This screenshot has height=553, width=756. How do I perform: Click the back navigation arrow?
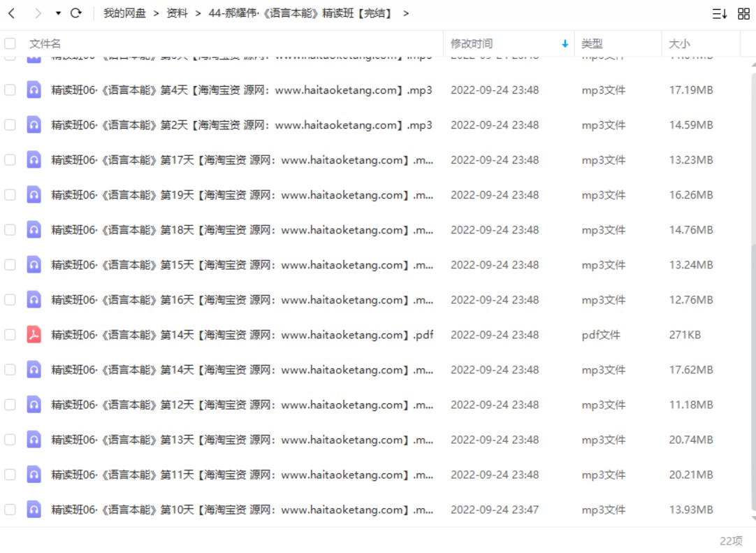(12, 13)
